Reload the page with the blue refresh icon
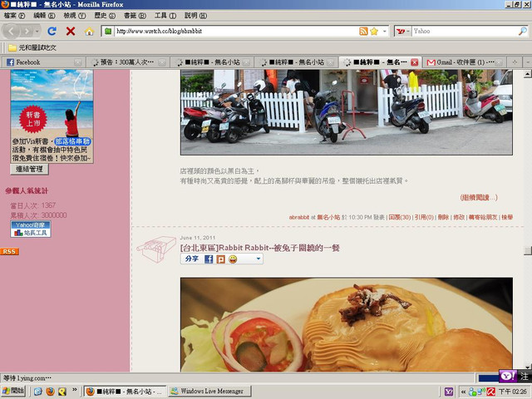 coord(52,32)
